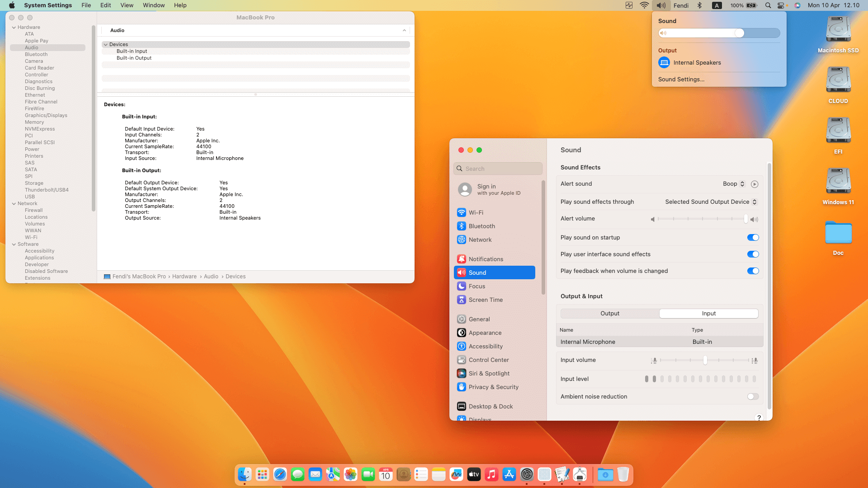Select Firewall under Network section
Screen dimensions: 868x488
(x=34, y=211)
